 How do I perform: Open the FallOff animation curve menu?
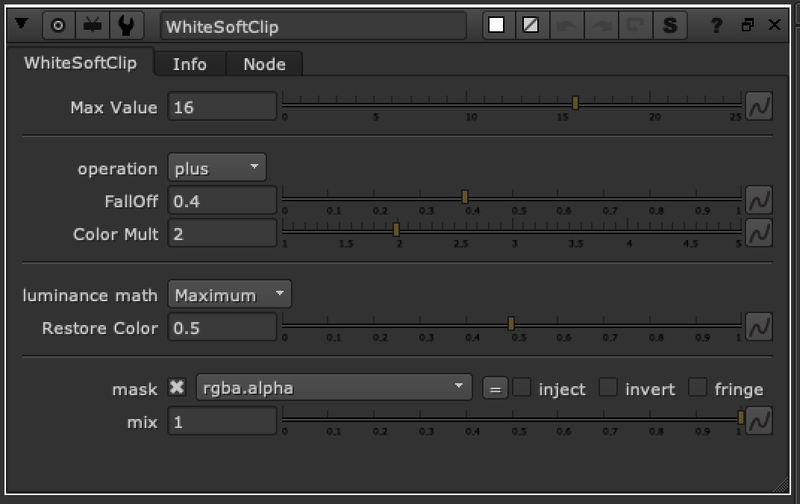(759, 200)
